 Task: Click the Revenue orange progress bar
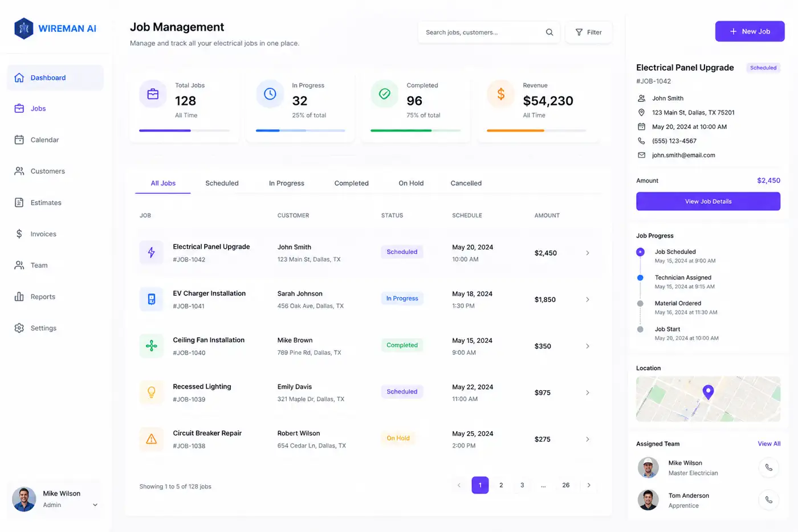[x=536, y=130]
